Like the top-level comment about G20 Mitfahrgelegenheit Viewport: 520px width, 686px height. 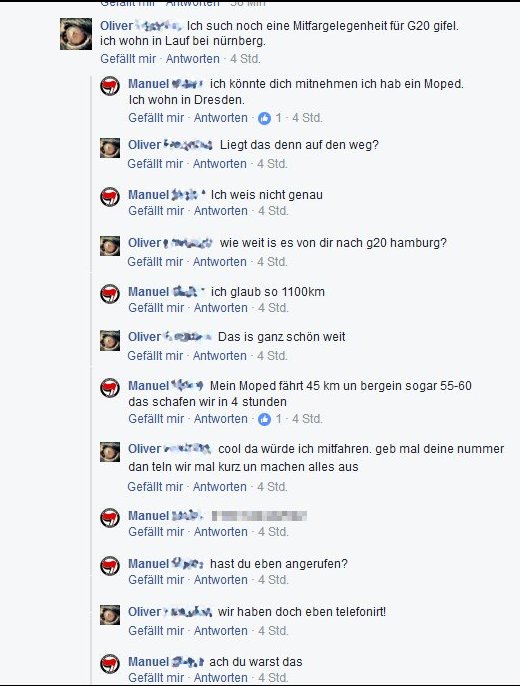pyautogui.click(x=128, y=59)
